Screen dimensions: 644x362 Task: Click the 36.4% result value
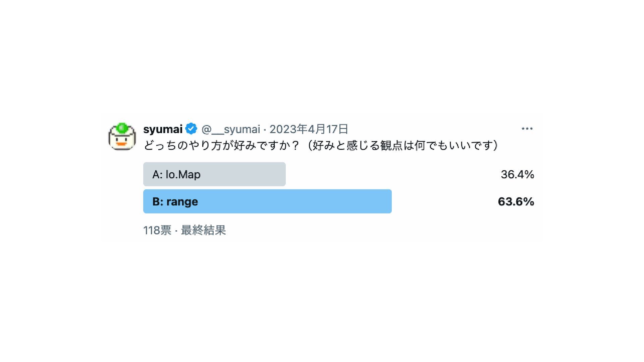click(517, 175)
